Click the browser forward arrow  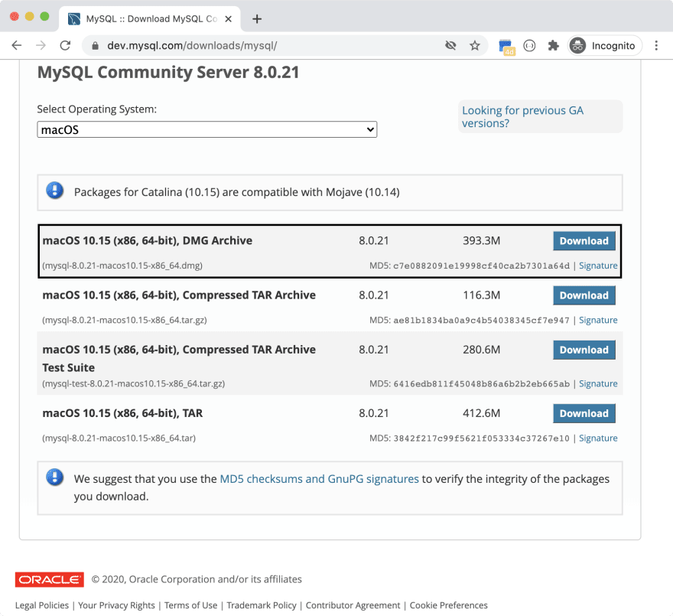coord(41,46)
